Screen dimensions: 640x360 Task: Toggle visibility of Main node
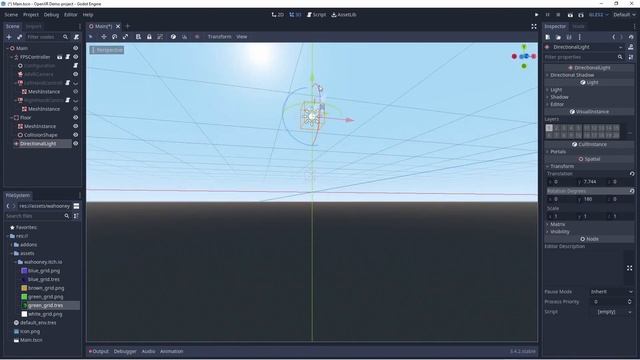point(76,48)
